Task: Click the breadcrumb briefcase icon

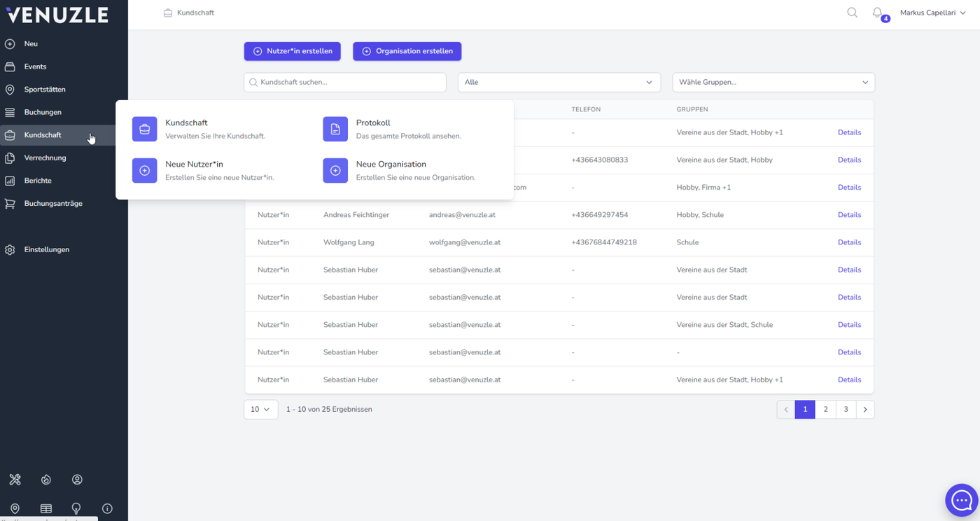Action: tap(168, 13)
